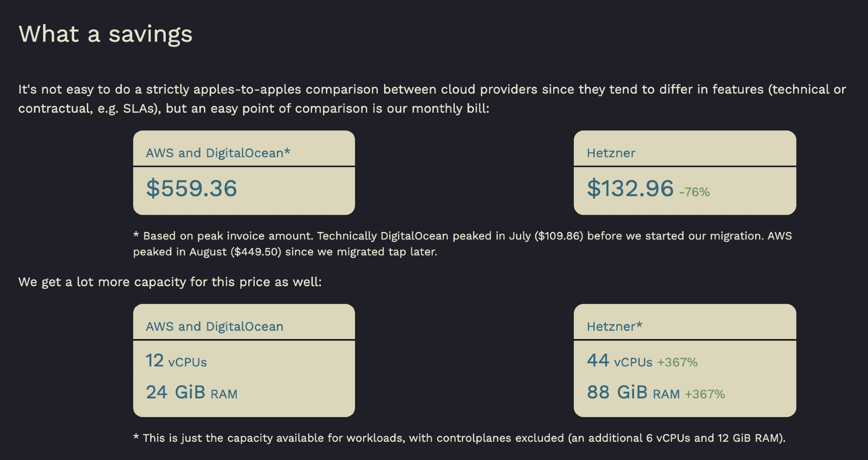Click the +367% label beside RAM
Viewport: 868px width, 460px height.
pos(705,395)
